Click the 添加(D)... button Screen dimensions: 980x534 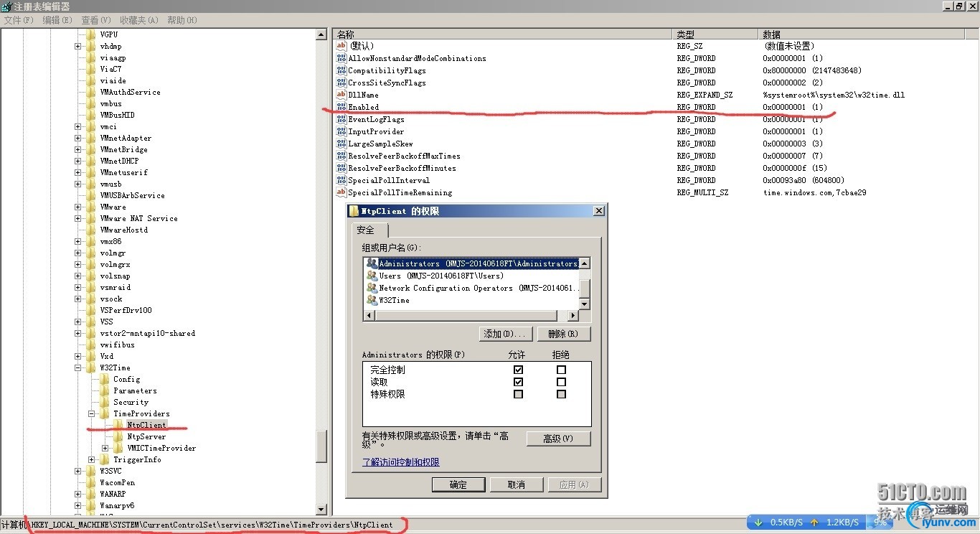coord(506,334)
